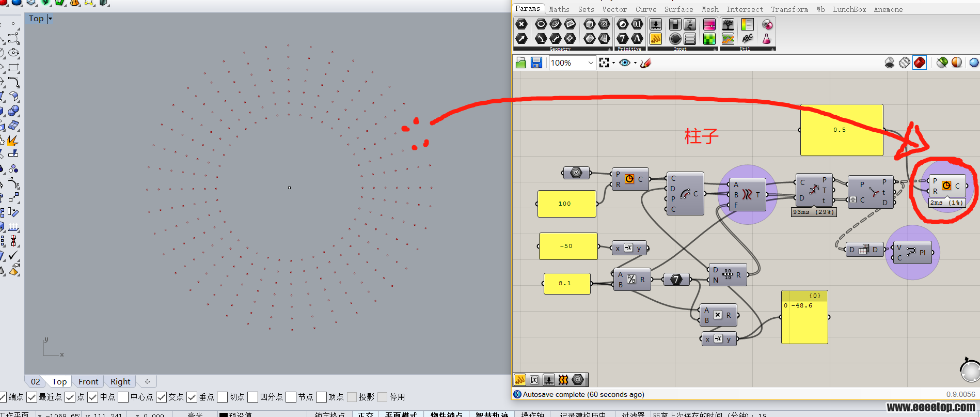Screen dimensions: 980x417
Task: Select the Quick Graph icon in Util
Action: tap(728, 39)
